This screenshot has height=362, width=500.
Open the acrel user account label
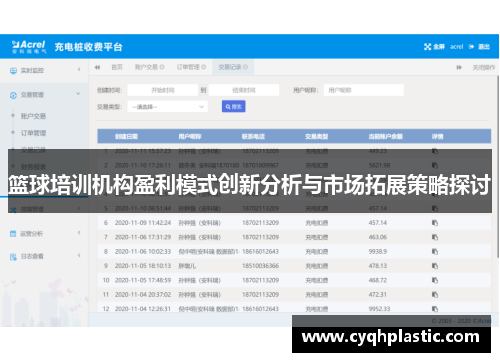[x=456, y=47]
